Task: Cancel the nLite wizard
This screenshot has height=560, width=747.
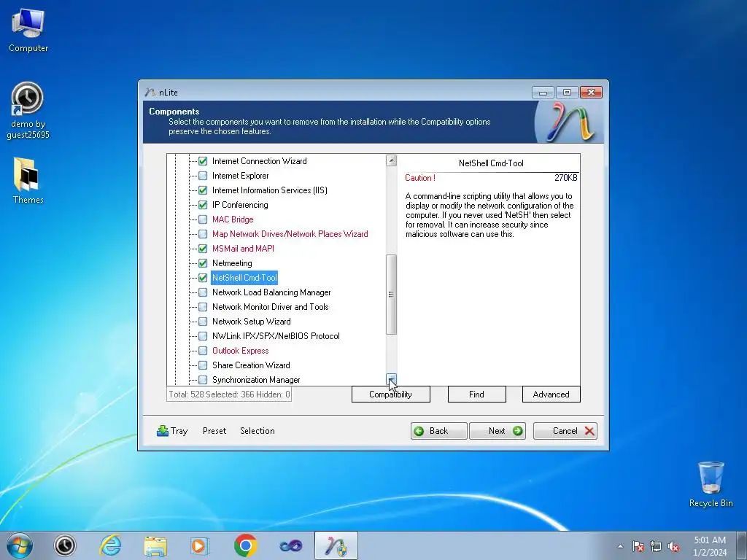Action: (565, 431)
